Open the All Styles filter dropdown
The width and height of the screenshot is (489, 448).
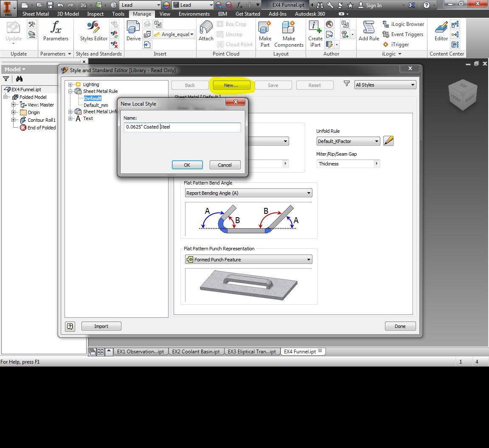(x=413, y=84)
